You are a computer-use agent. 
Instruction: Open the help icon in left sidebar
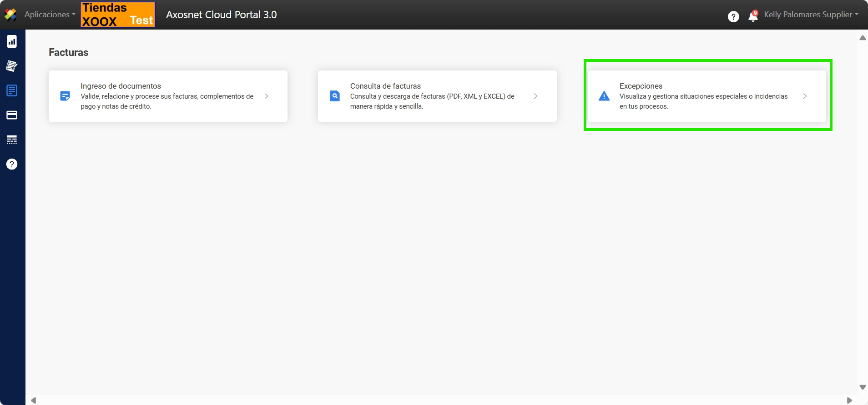(12, 164)
